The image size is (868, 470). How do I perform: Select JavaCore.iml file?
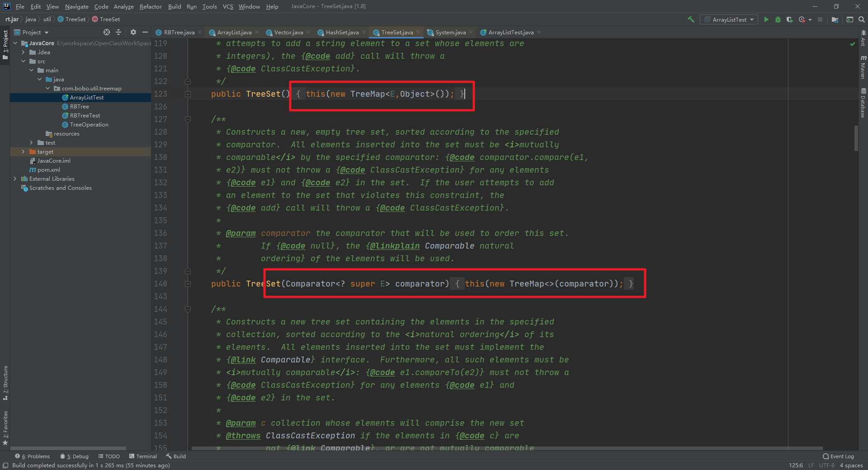click(50, 160)
